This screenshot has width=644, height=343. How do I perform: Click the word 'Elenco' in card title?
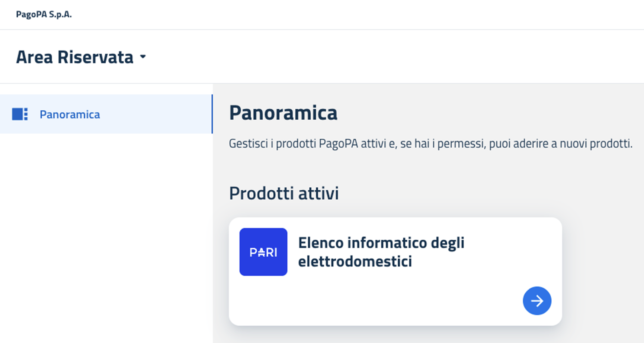click(321, 243)
